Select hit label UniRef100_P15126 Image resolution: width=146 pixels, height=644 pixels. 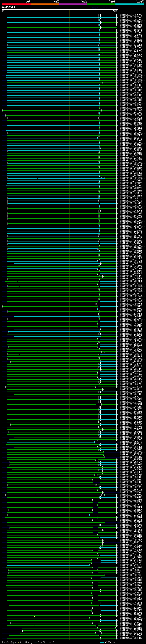click(131, 40)
